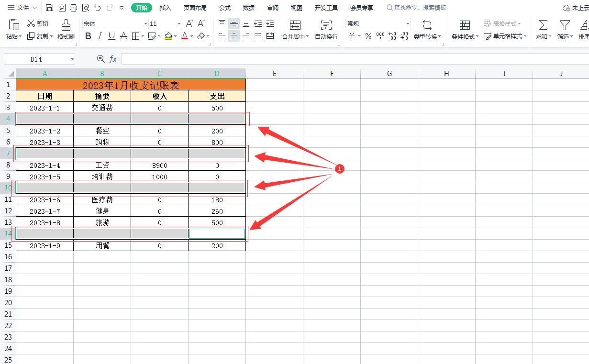Undo the last action

(98, 8)
